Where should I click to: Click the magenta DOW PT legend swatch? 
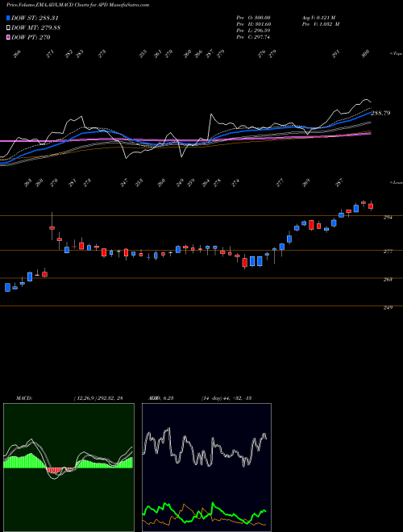(8, 37)
